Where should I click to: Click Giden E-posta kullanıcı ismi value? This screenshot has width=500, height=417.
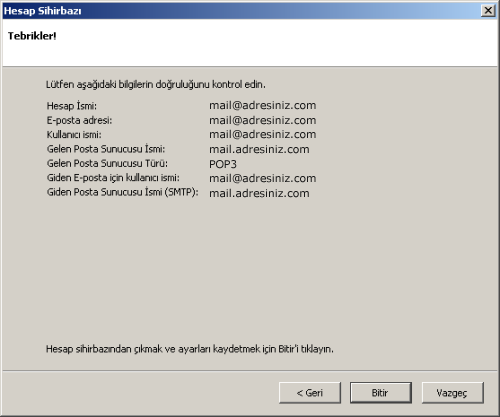[x=262, y=178]
